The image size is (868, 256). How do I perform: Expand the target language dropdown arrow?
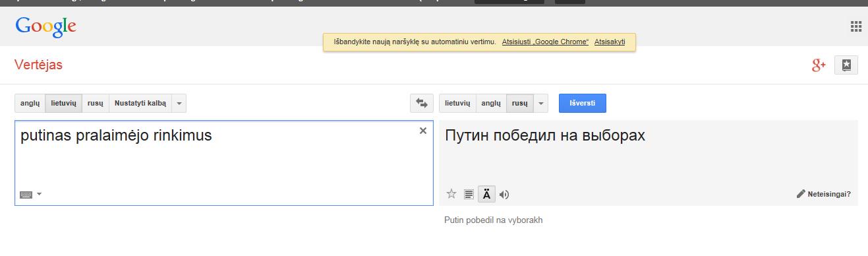tap(540, 104)
